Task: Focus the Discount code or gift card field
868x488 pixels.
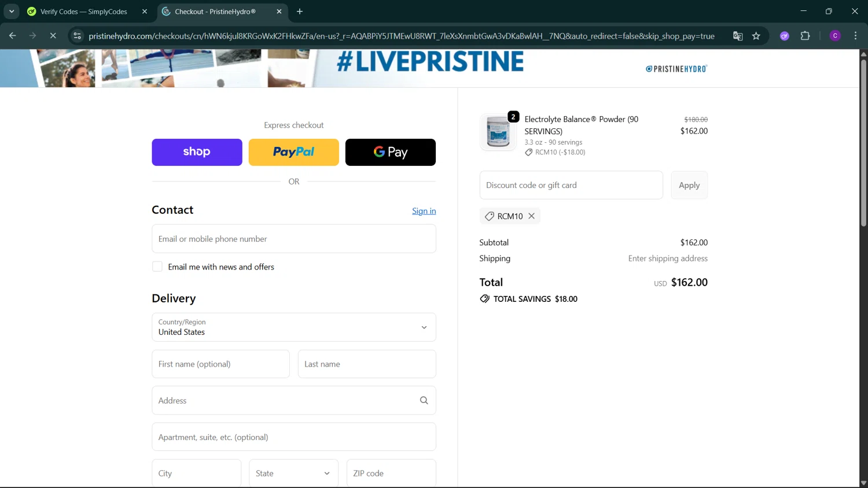Action: [571, 185]
